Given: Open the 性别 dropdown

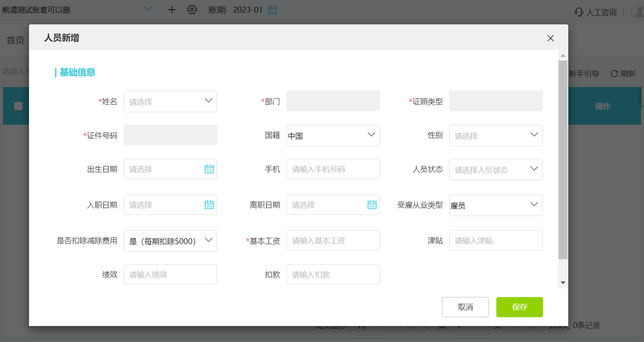Looking at the screenshot, I should pos(495,135).
